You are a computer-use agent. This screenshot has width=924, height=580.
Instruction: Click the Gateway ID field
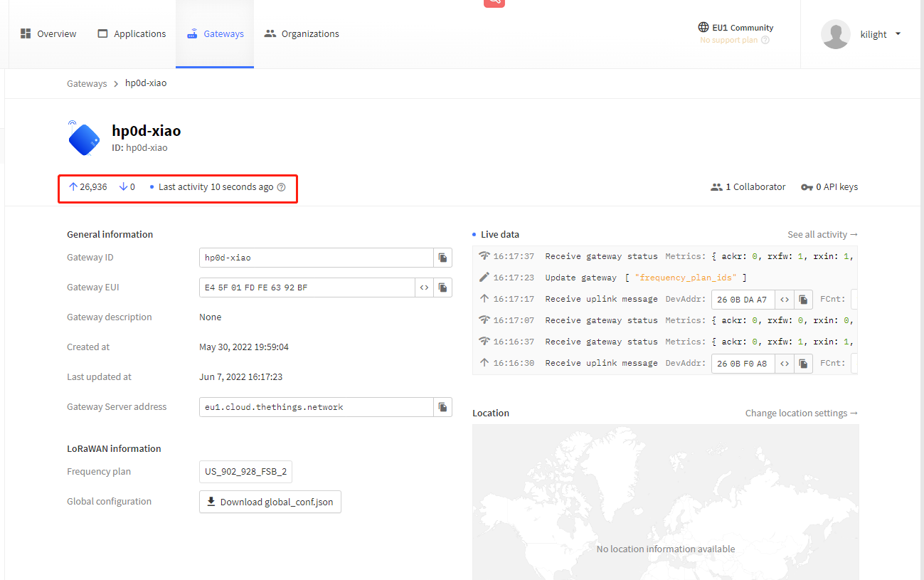click(317, 258)
